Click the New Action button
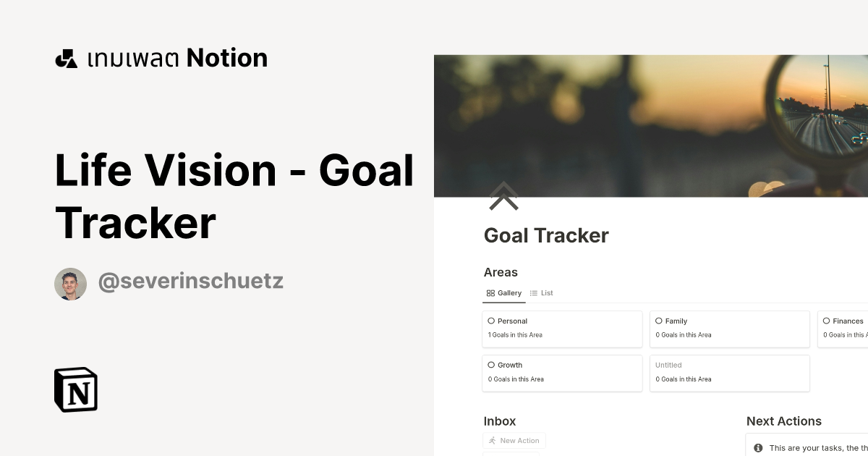Screen dimensions: 868x456 pos(514,440)
